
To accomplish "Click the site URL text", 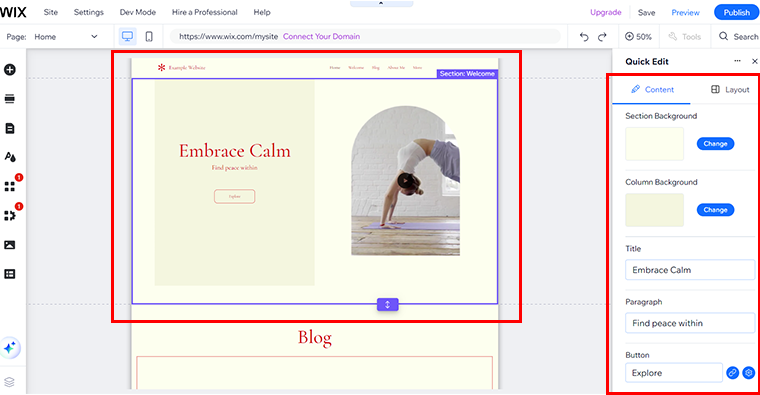I will click(x=228, y=36).
